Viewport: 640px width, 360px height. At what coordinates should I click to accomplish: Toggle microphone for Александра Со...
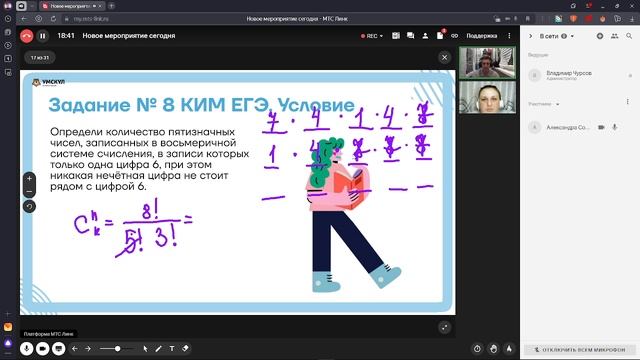pyautogui.click(x=614, y=127)
